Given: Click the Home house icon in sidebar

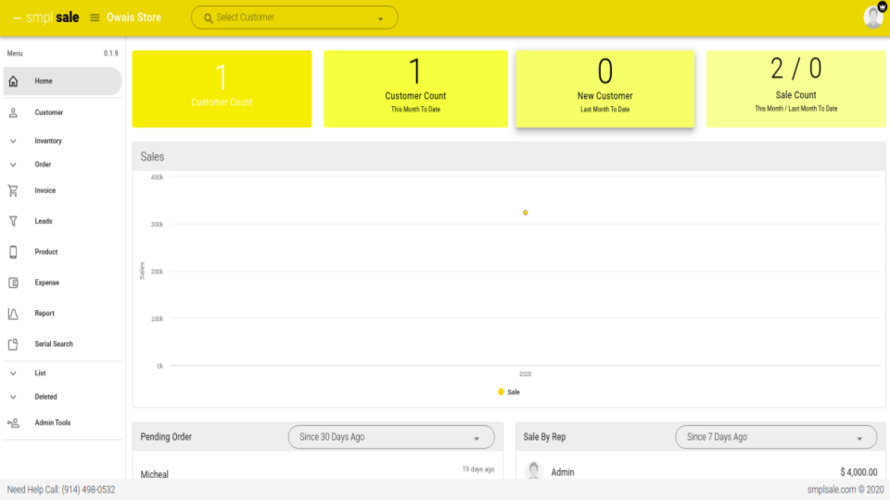Looking at the screenshot, I should point(13,81).
